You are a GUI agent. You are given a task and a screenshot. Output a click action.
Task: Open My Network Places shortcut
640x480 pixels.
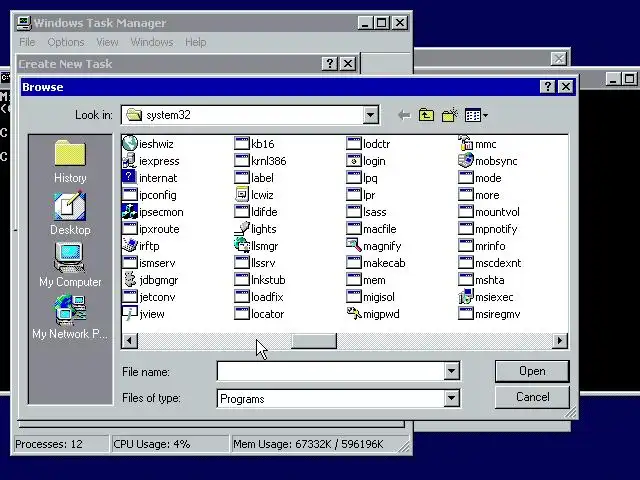pos(70,317)
